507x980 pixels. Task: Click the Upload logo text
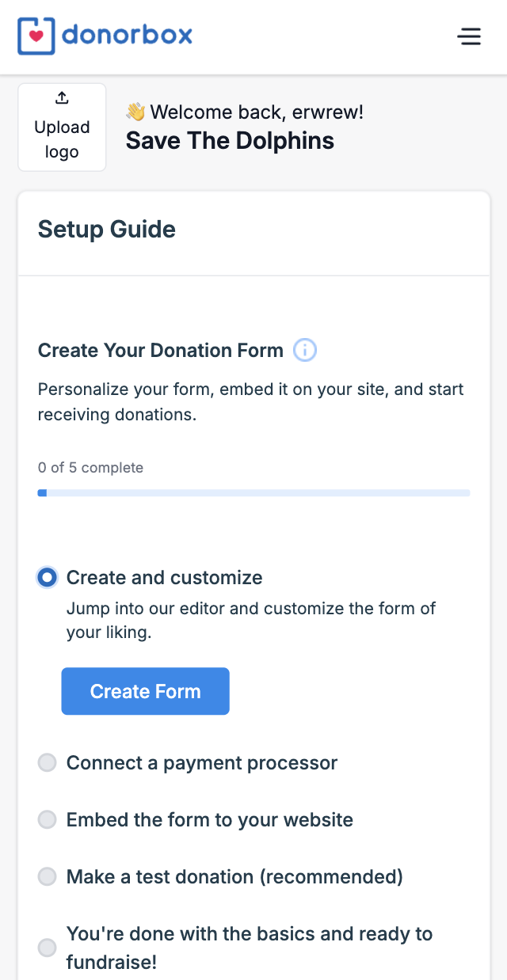62,139
